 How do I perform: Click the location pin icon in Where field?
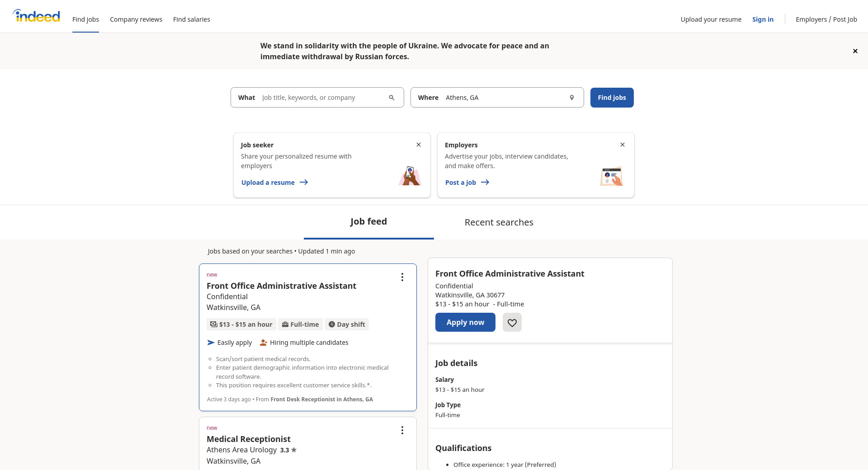(571, 98)
